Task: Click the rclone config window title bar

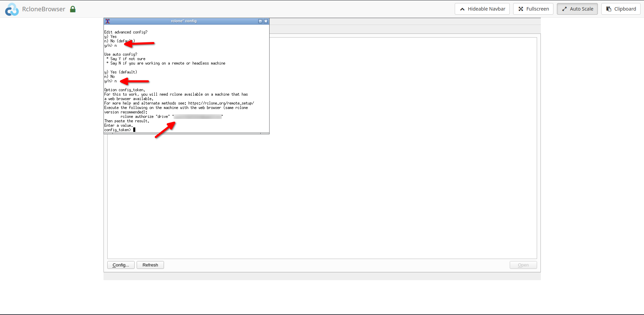Action: point(184,21)
